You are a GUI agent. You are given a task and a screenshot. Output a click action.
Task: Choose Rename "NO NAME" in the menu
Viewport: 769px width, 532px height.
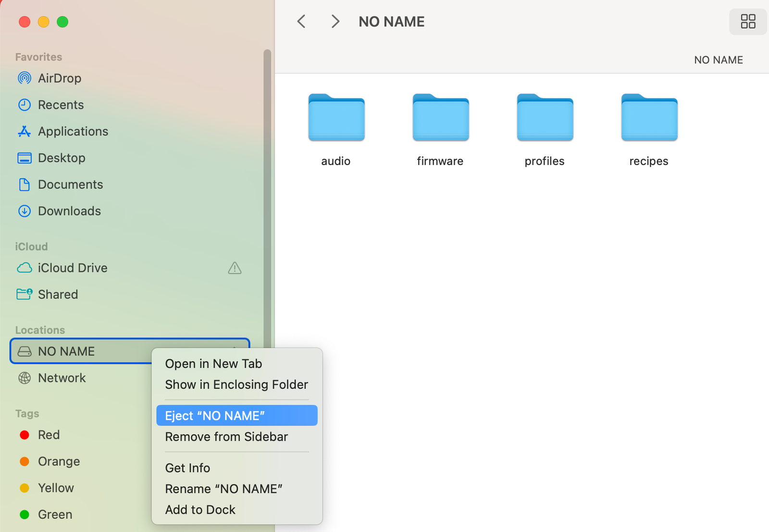point(237,489)
